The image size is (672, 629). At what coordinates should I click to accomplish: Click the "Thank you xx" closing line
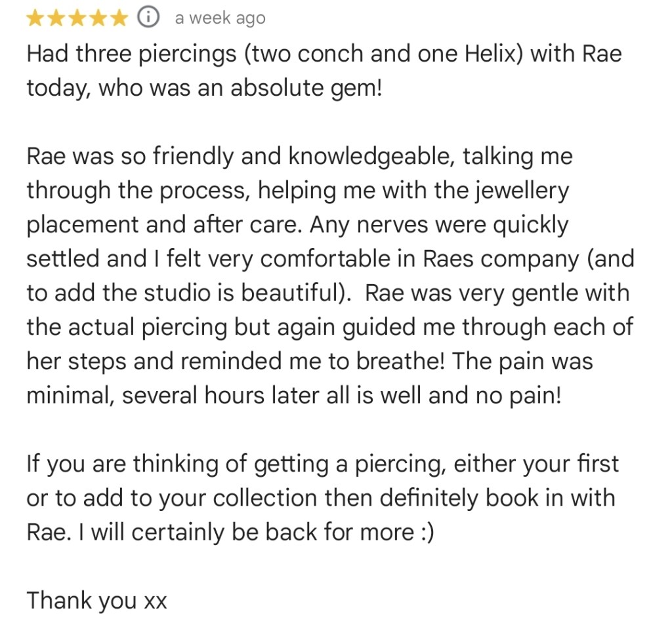click(x=96, y=600)
